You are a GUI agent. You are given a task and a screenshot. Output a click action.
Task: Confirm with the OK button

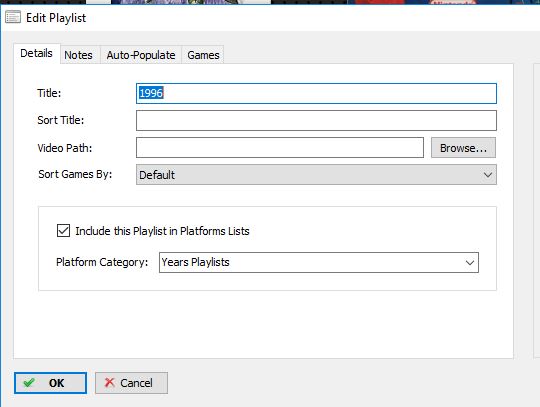pyautogui.click(x=50, y=383)
